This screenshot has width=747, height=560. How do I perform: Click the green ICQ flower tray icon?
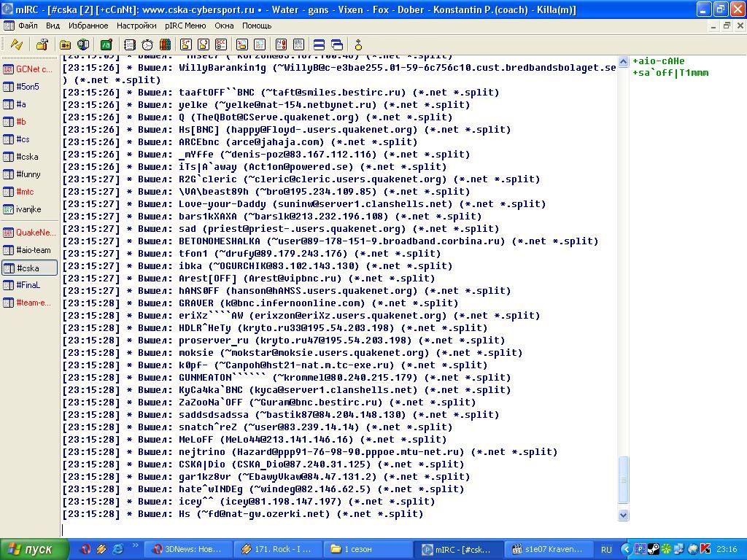[666, 549]
